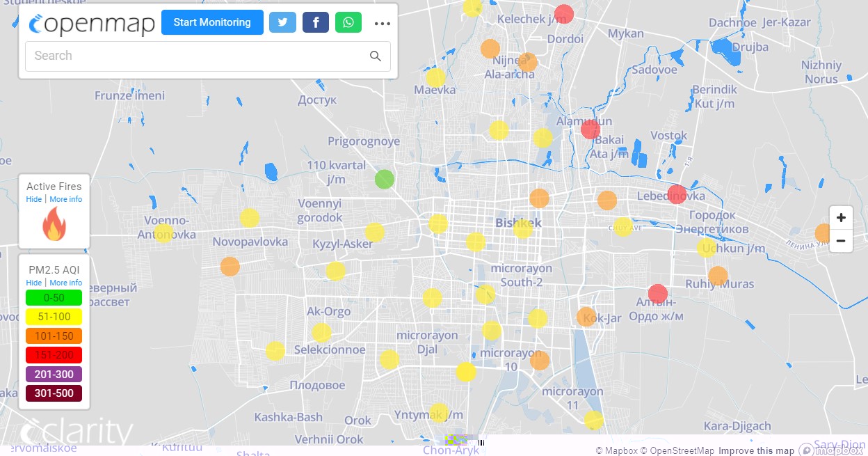Share the map via WhatsApp icon
Screen dimensions: 868x456
(348, 22)
